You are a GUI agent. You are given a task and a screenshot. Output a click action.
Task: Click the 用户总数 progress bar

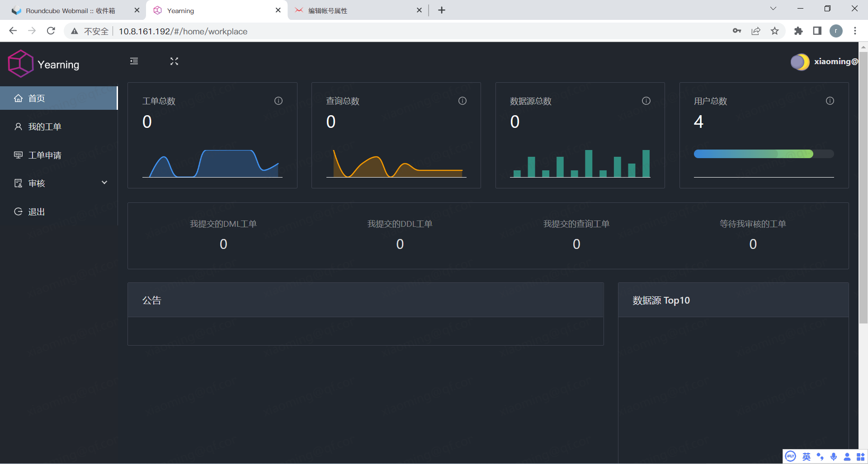(764, 154)
